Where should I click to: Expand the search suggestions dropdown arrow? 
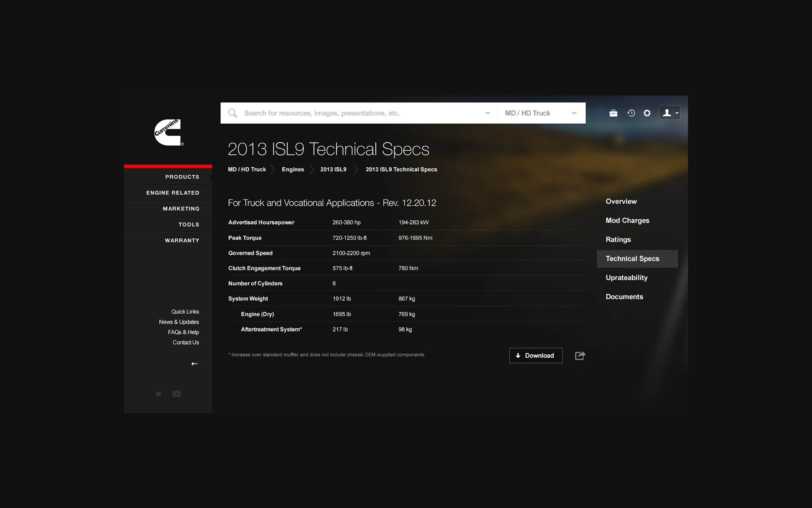click(x=488, y=113)
